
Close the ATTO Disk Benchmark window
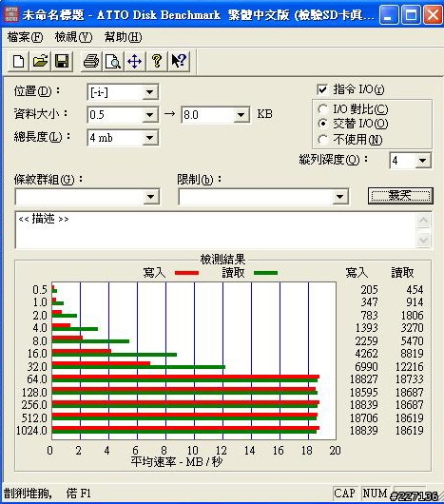point(433,15)
